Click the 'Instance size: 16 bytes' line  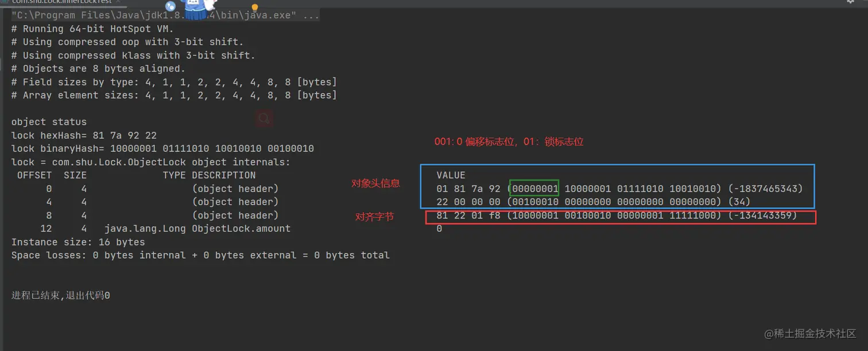point(78,242)
